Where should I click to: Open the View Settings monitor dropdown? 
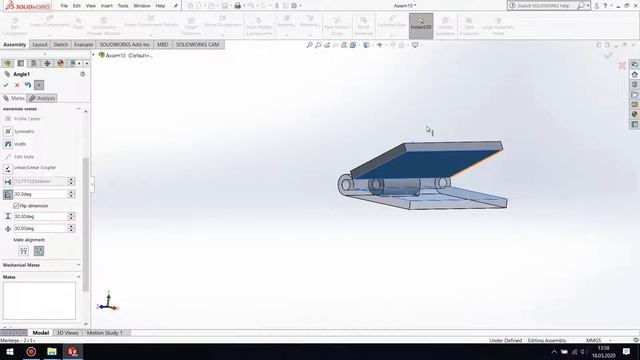[416, 45]
